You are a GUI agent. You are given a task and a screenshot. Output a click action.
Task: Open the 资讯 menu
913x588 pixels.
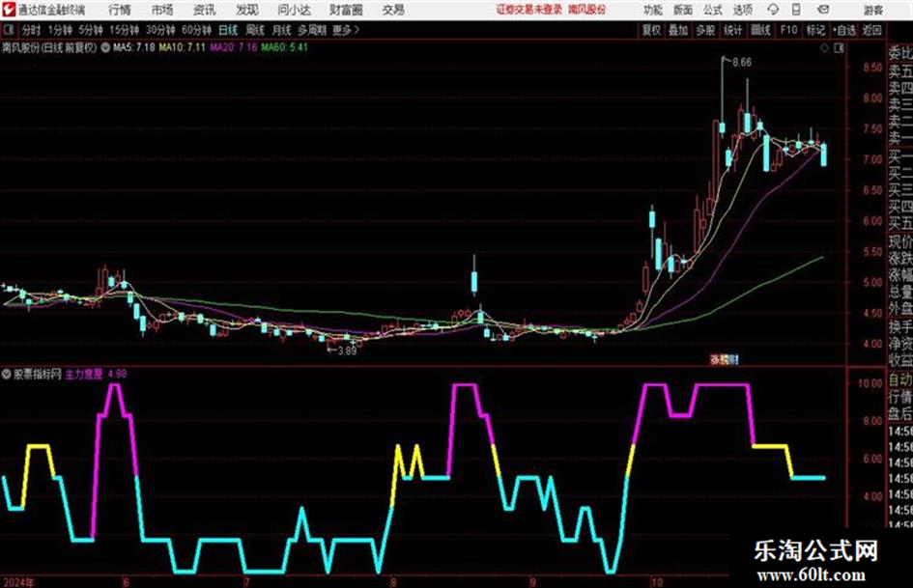[205, 10]
